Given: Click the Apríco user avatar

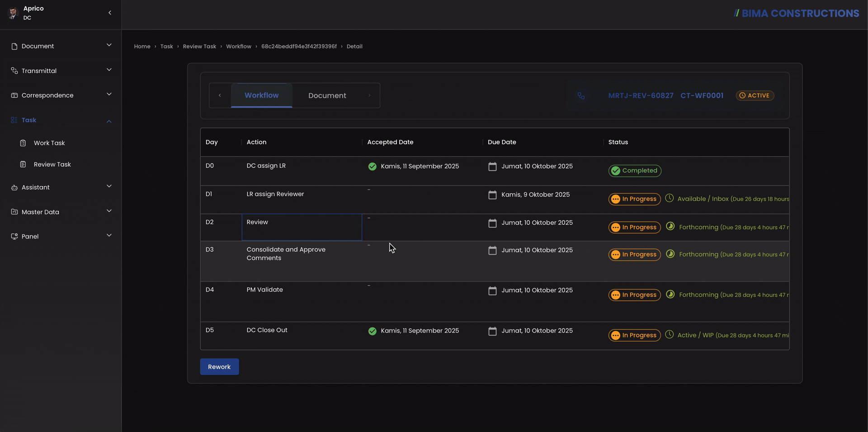Looking at the screenshot, I should pyautogui.click(x=13, y=13).
